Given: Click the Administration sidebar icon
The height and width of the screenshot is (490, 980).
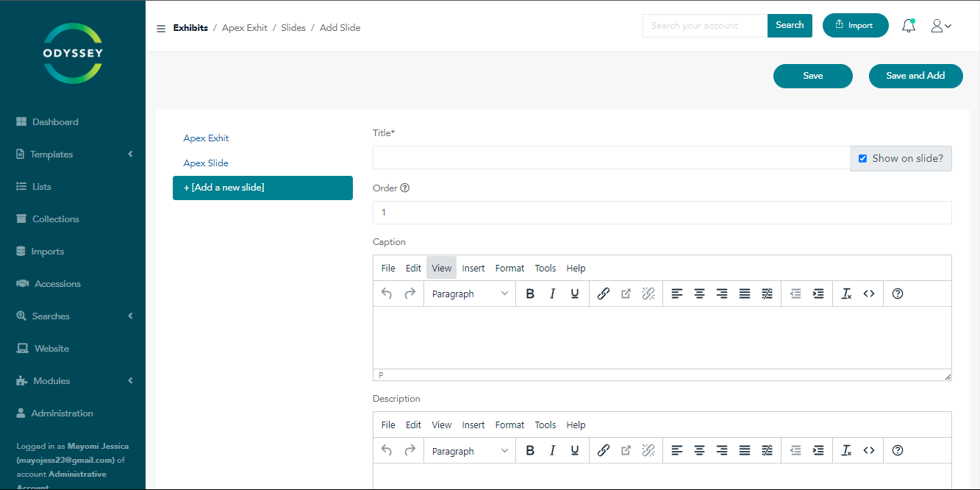Looking at the screenshot, I should [21, 413].
